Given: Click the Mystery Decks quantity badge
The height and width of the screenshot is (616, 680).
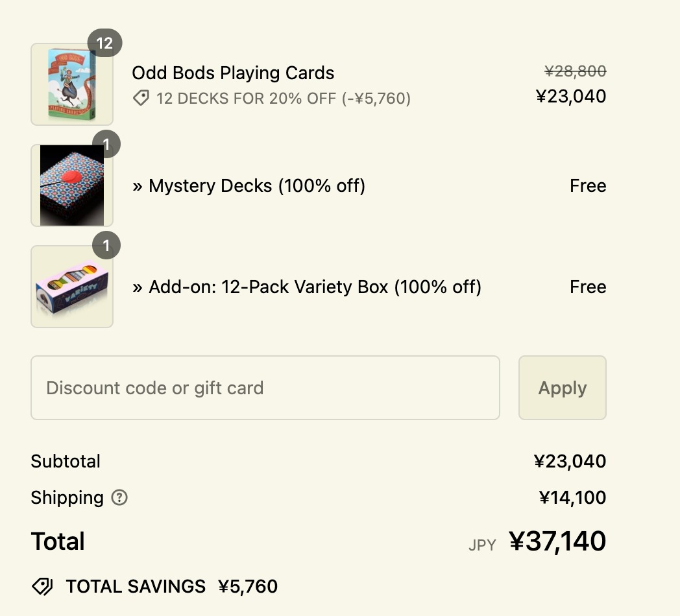Looking at the screenshot, I should [106, 144].
